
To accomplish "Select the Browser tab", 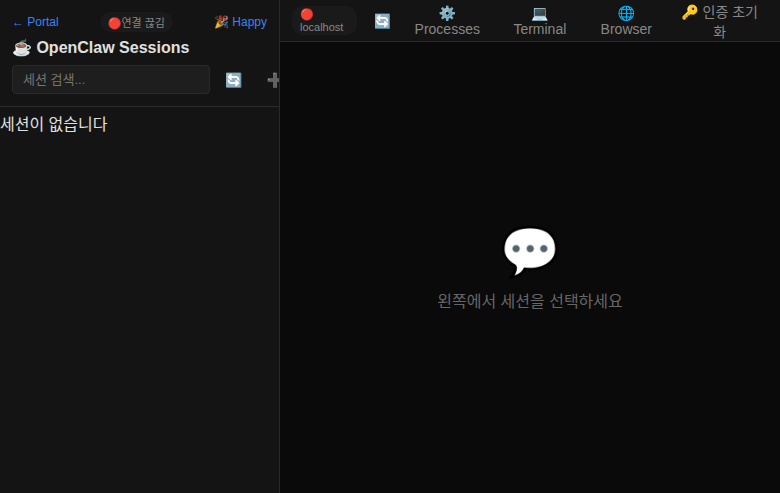I will [x=626, y=29].
